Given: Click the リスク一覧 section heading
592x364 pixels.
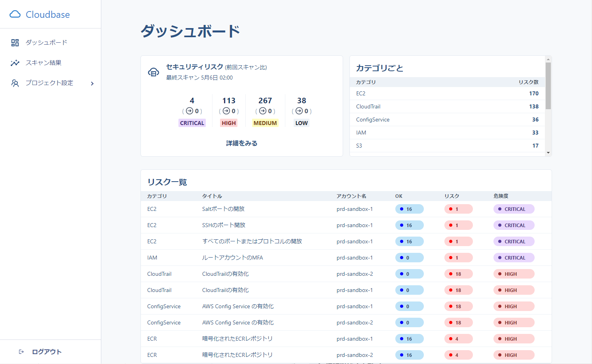Looking at the screenshot, I should pyautogui.click(x=167, y=182).
